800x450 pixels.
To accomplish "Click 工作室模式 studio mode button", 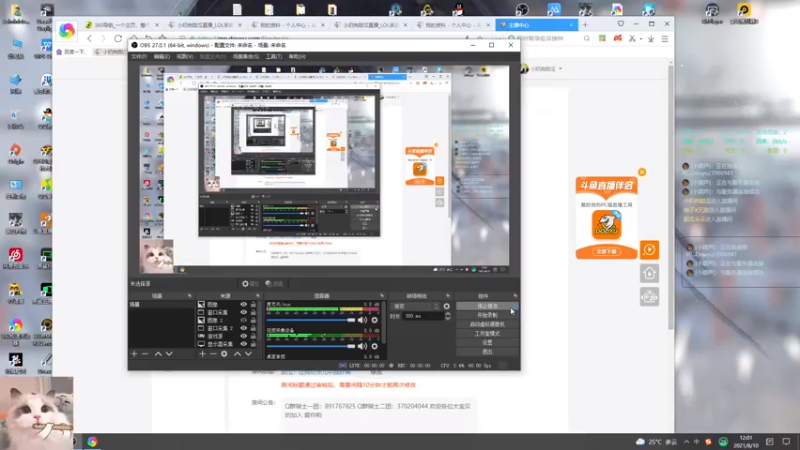I will point(487,334).
